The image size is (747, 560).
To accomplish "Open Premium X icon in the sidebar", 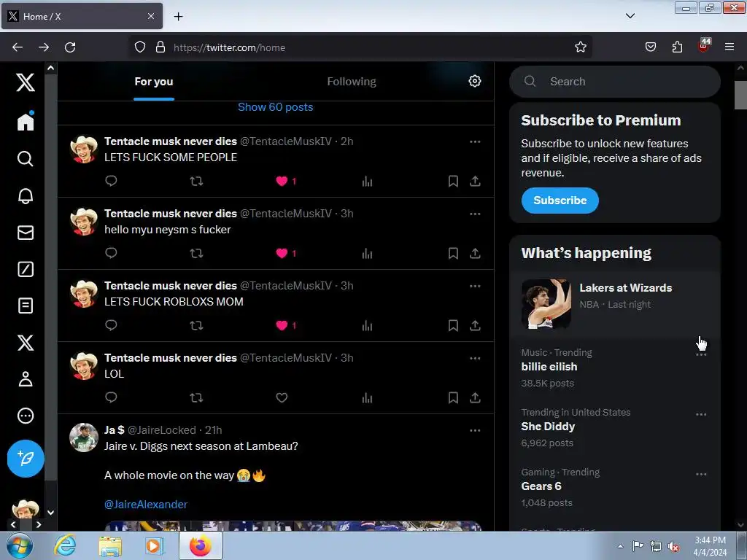I will point(26,343).
